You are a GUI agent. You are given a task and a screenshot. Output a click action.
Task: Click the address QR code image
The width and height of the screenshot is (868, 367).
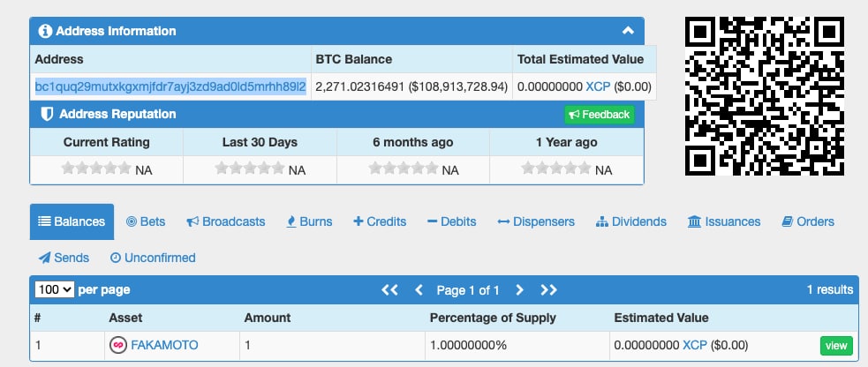click(765, 96)
